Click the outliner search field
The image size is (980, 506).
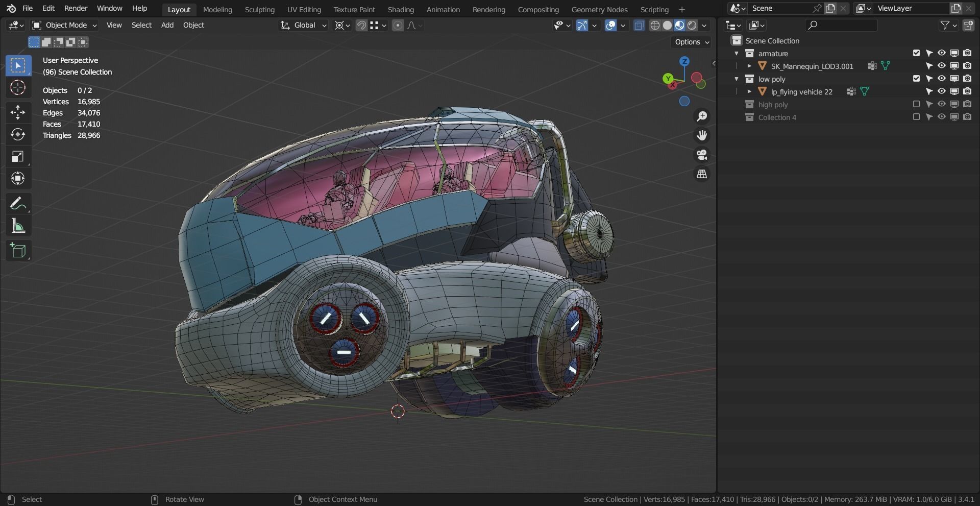pos(842,25)
